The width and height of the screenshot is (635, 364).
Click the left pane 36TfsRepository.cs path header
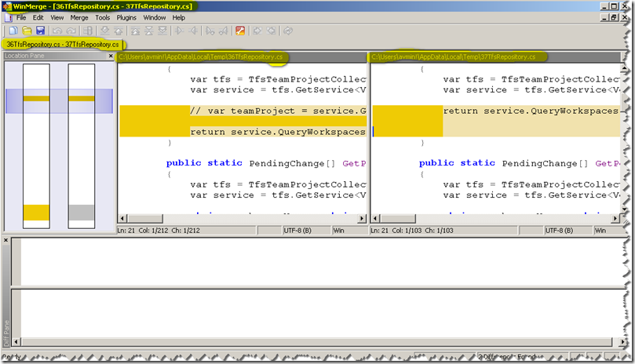click(x=242, y=56)
